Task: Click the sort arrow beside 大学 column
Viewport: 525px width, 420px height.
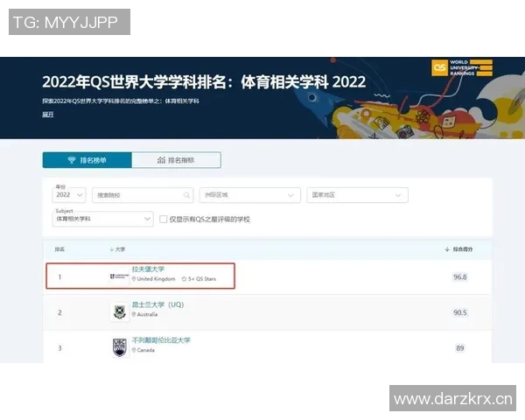Action: 111,249
